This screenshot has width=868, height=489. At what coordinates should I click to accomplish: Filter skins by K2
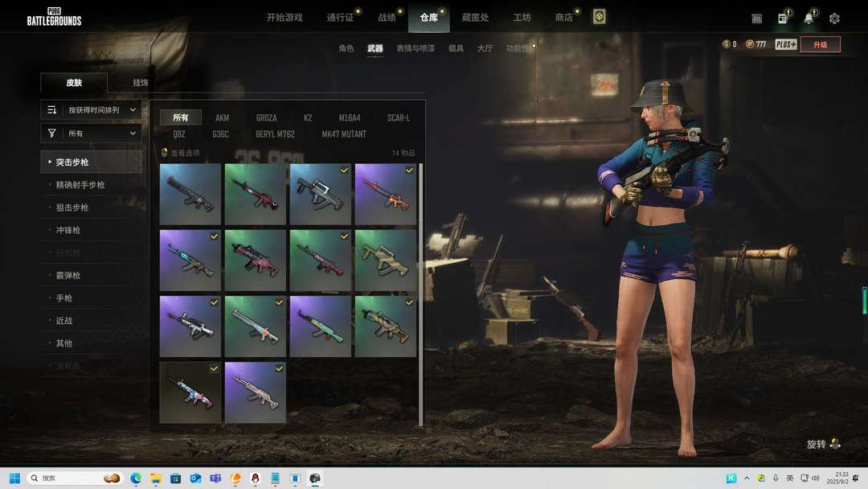pyautogui.click(x=308, y=117)
